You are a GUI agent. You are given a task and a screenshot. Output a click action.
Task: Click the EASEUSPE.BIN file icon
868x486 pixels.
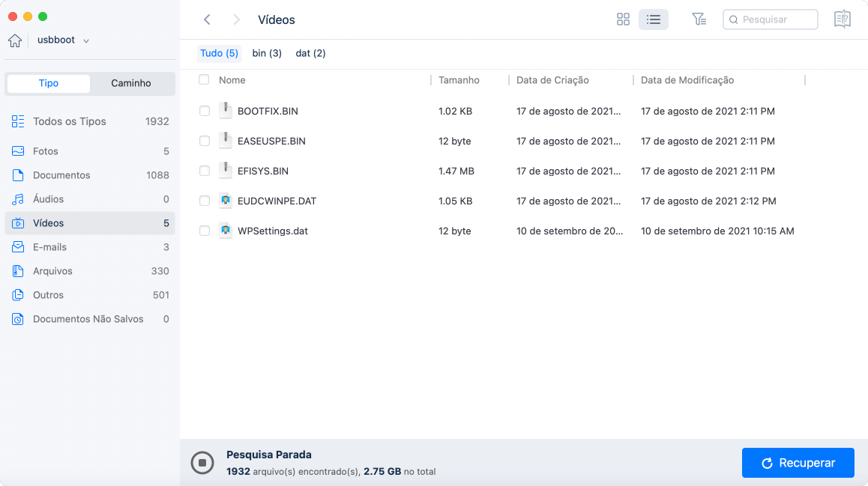(226, 140)
